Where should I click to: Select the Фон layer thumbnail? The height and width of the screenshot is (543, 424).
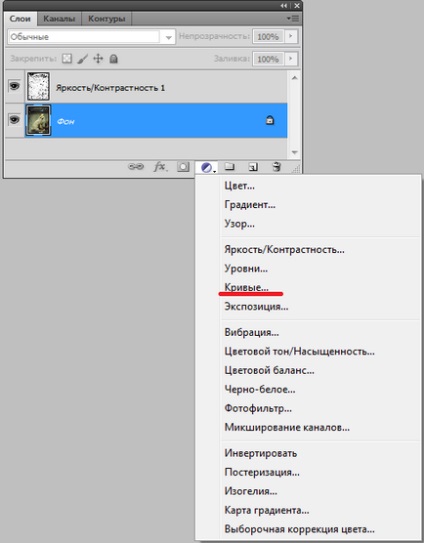click(x=38, y=120)
